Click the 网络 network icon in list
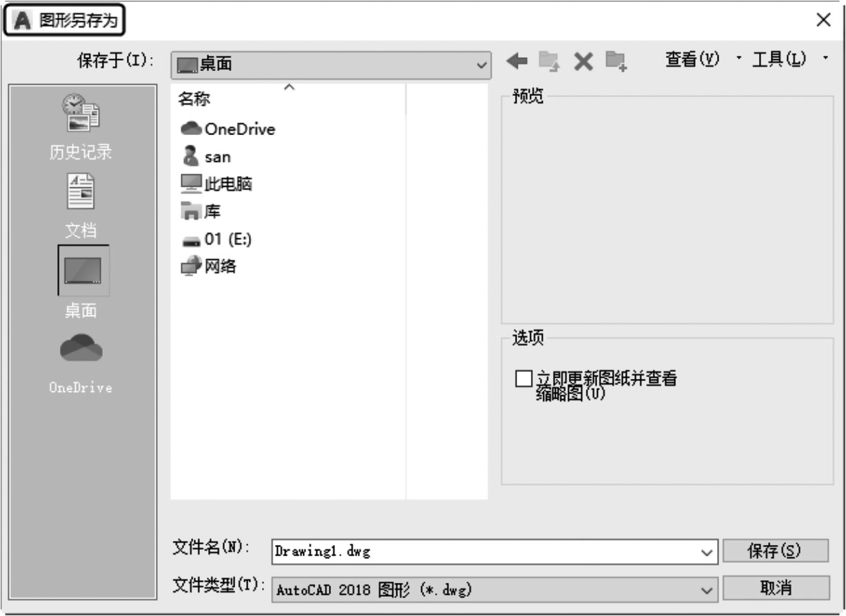 pos(191,265)
